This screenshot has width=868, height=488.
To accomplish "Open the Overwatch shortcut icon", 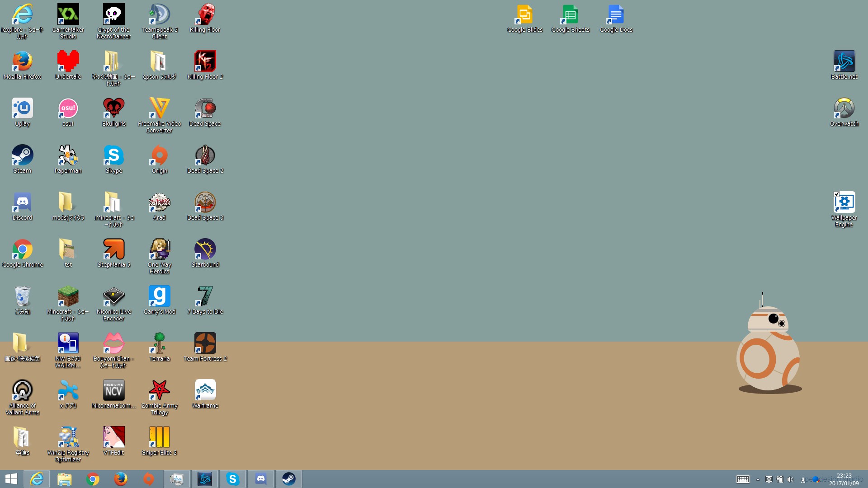I will (844, 108).
